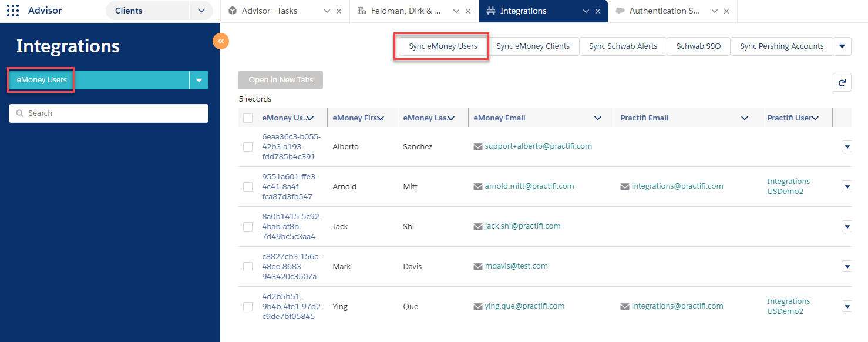The height and width of the screenshot is (342, 868).
Task: Switch to the Feldman, Dirk tab
Action: click(406, 11)
